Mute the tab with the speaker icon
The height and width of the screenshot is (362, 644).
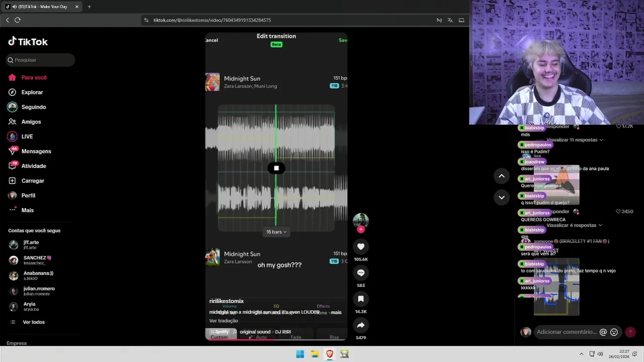coord(14,7)
